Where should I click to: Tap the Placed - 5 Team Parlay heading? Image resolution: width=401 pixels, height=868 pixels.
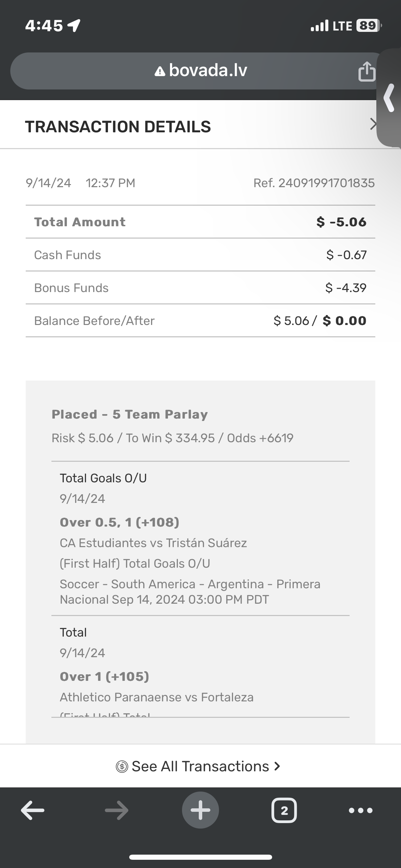tap(130, 414)
